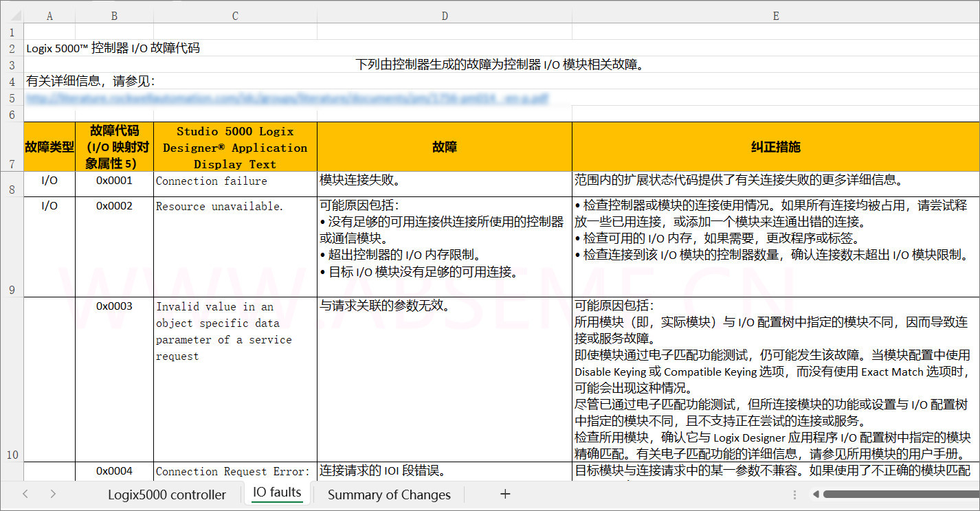Open the more-sheets ellipsis control near the scrollbar

coord(794,494)
